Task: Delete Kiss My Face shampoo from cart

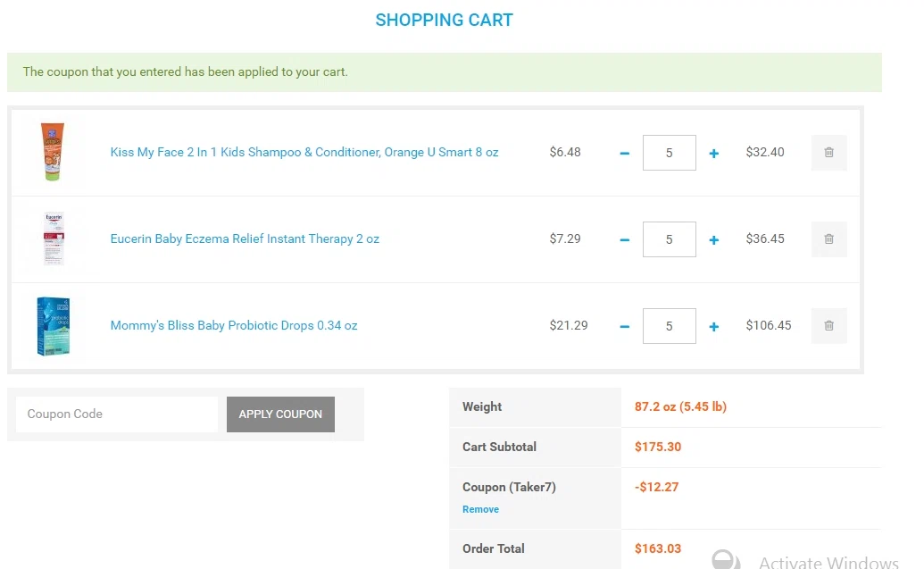Action: click(x=828, y=153)
